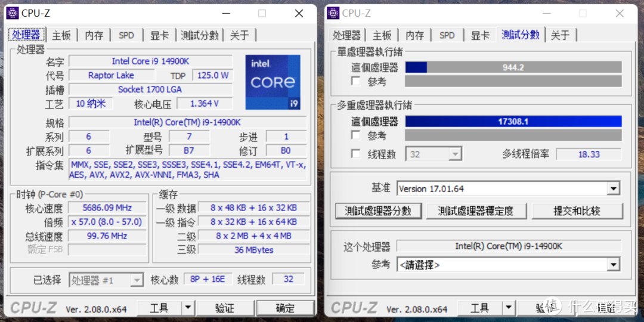Click 规格 field Intel(R) Core(TM) i9-14900K
The image size is (644, 322).
click(x=188, y=122)
